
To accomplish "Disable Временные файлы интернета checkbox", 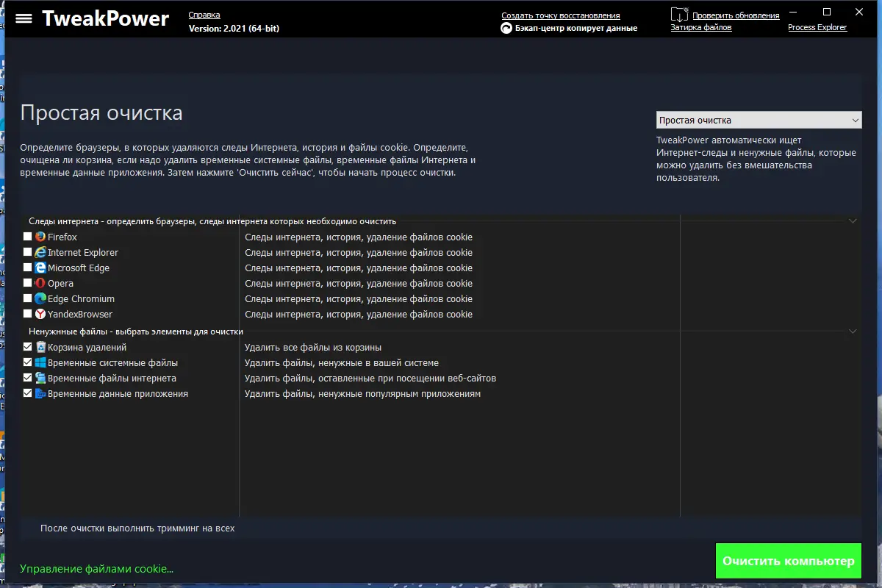I will (x=28, y=378).
